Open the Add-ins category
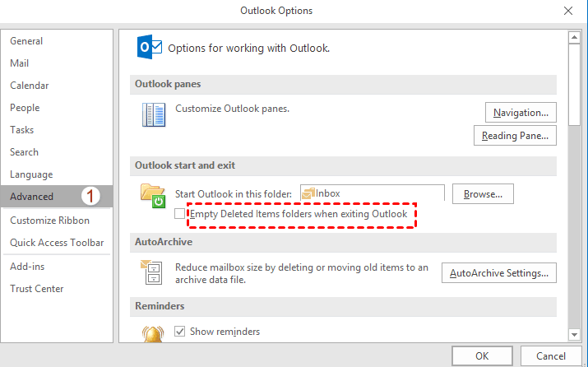This screenshot has height=367, width=588. pyautogui.click(x=57, y=267)
